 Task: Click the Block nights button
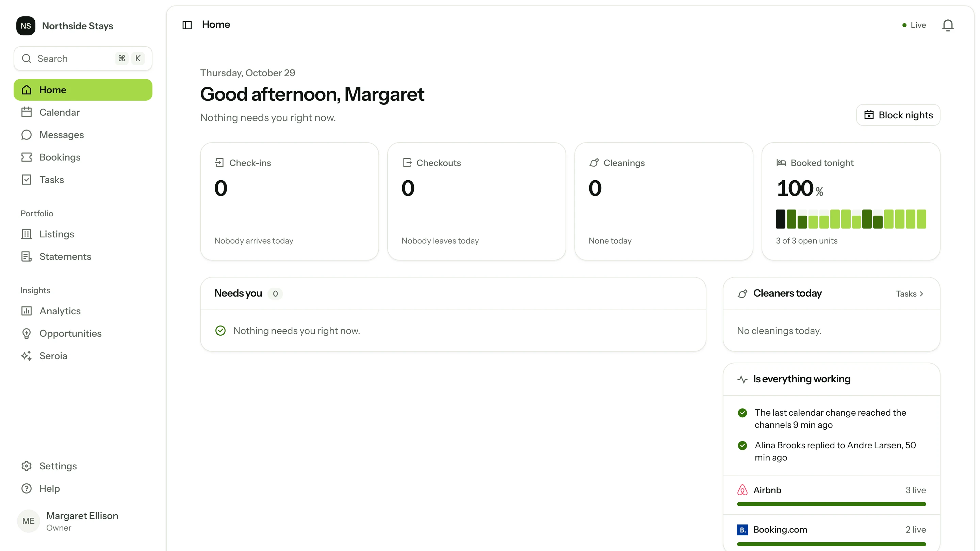(898, 115)
